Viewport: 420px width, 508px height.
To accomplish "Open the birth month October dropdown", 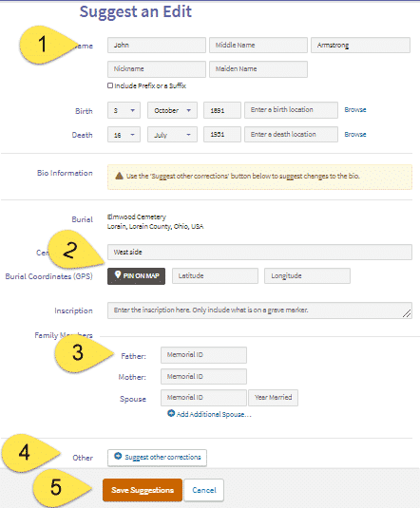I will pos(172,110).
